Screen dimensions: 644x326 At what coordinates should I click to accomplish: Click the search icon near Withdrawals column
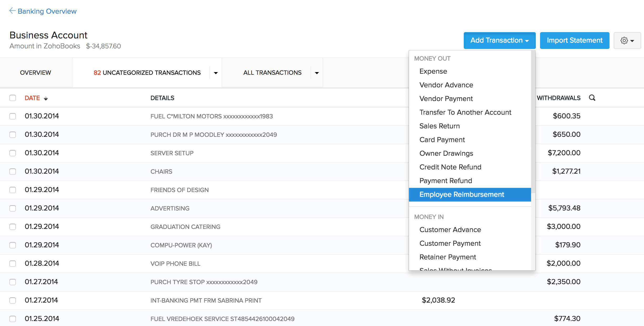pos(592,98)
